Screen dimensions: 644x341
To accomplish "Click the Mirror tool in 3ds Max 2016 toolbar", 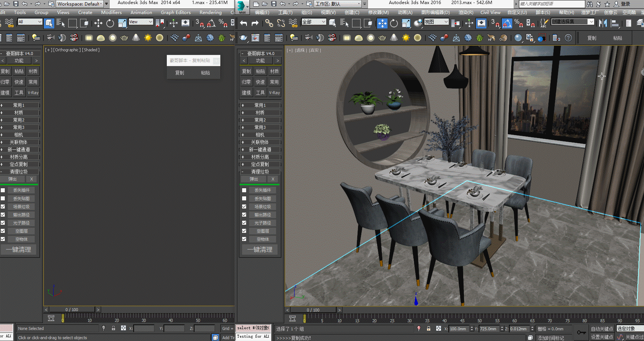I will (x=603, y=23).
